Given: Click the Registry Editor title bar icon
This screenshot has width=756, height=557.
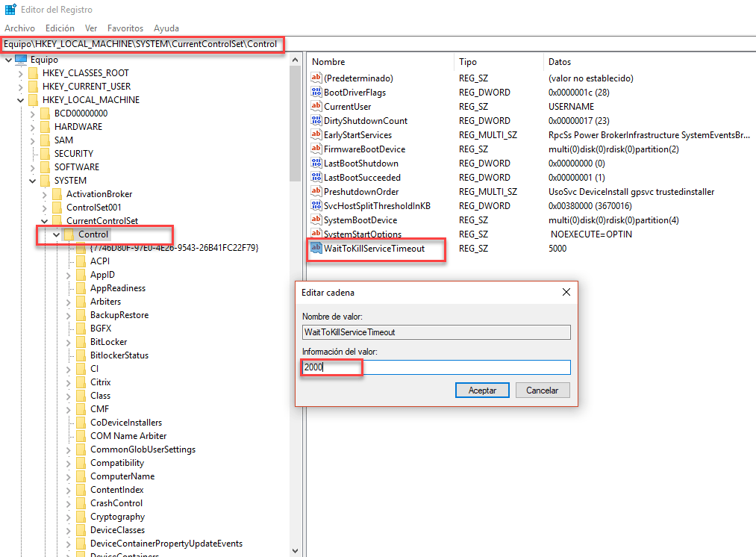Looking at the screenshot, I should (9, 10).
